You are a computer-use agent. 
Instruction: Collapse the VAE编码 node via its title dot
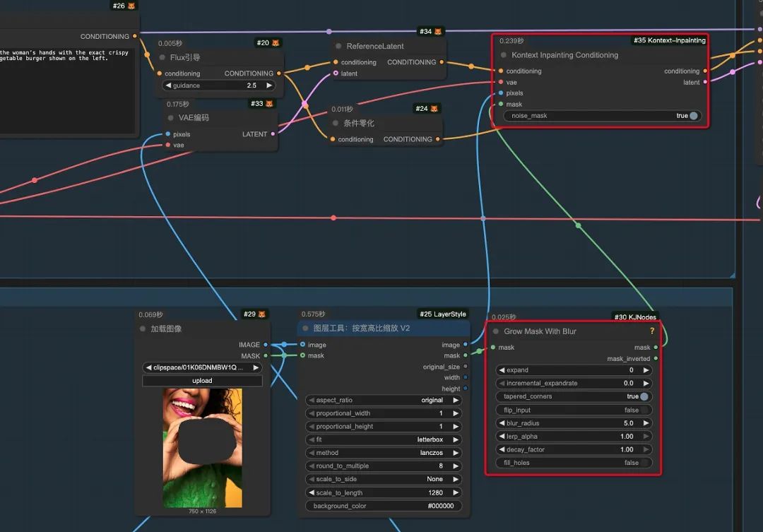[x=171, y=118]
